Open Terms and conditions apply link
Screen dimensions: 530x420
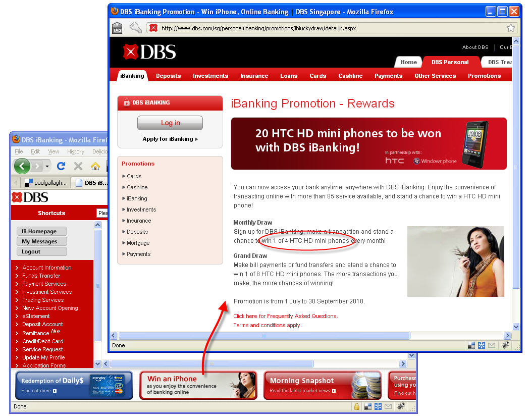coord(268,325)
